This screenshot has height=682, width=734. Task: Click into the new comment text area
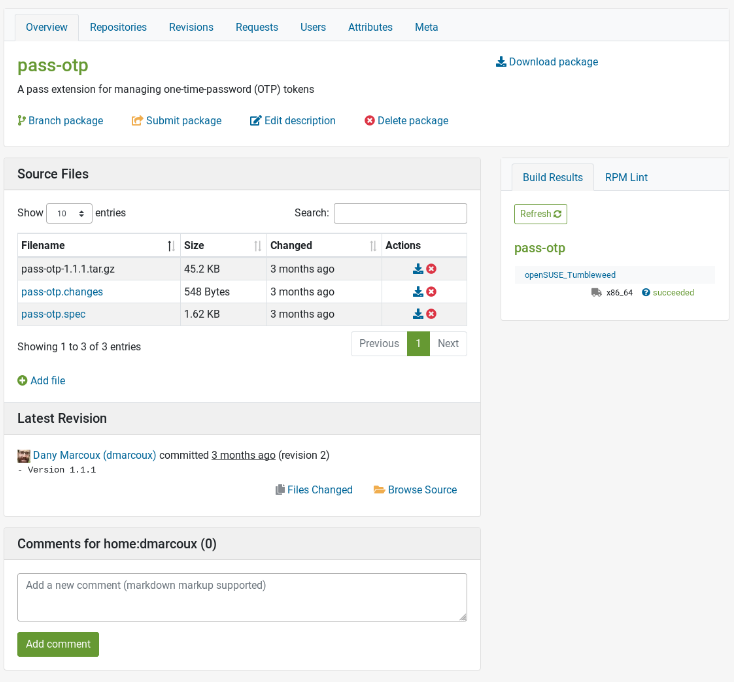242,597
